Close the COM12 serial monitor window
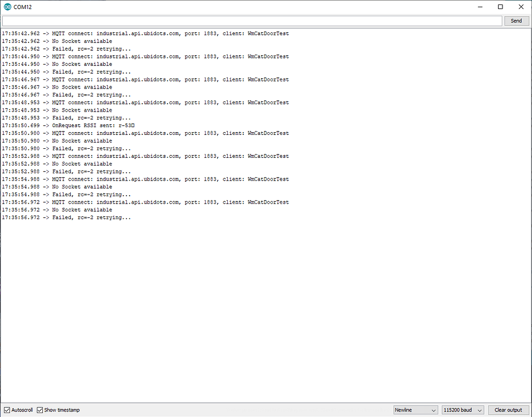The image size is (532, 417). click(x=521, y=7)
